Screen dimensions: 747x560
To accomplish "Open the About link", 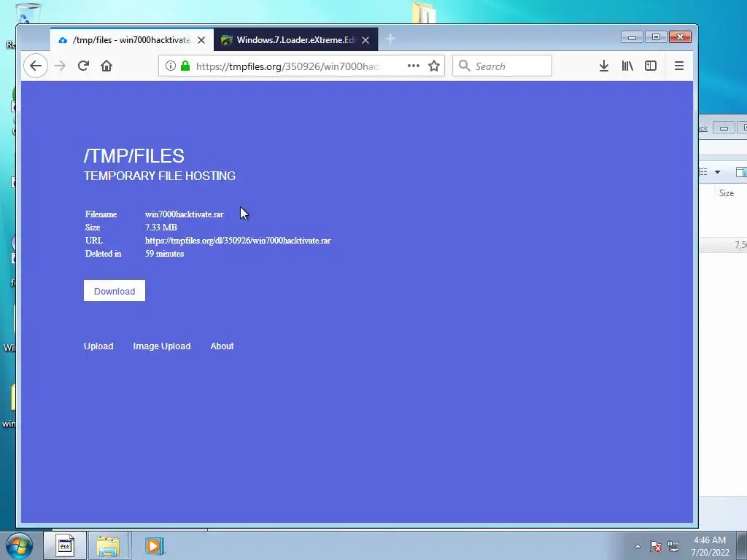I will (x=222, y=346).
